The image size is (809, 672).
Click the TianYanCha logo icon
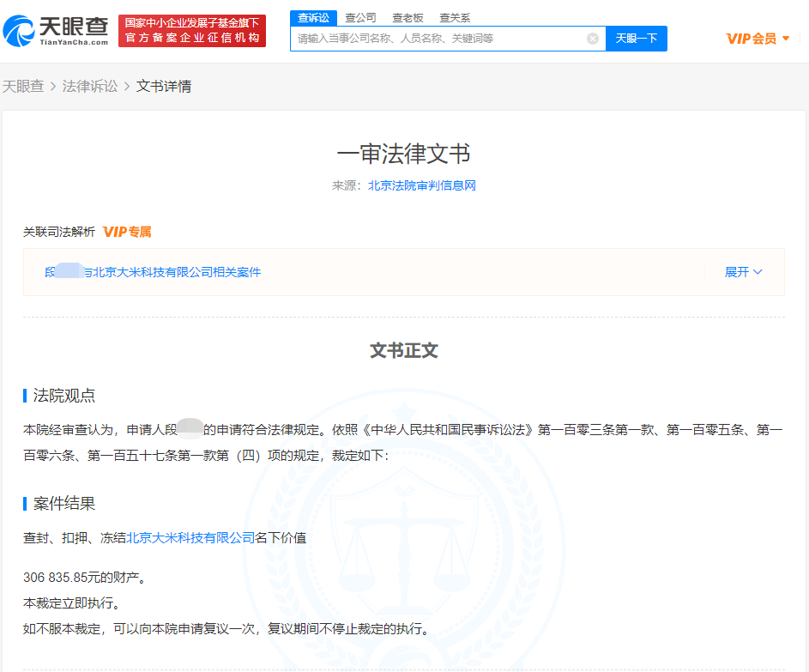19,31
